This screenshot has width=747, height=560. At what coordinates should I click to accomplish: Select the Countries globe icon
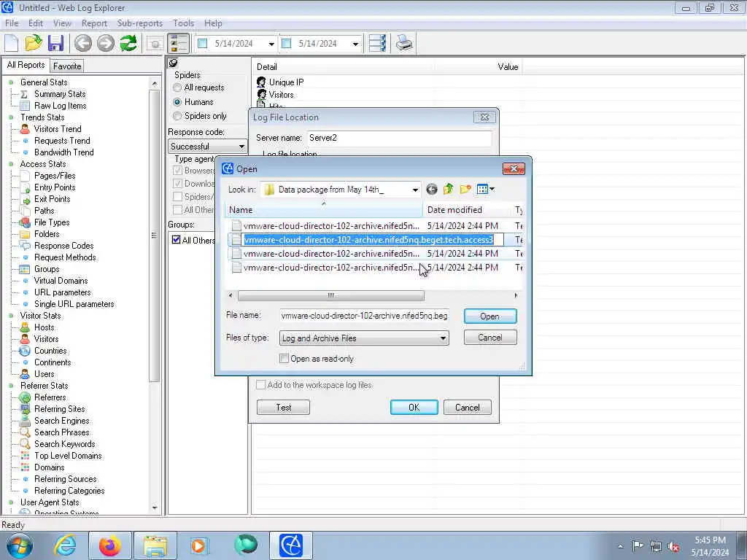pos(25,351)
